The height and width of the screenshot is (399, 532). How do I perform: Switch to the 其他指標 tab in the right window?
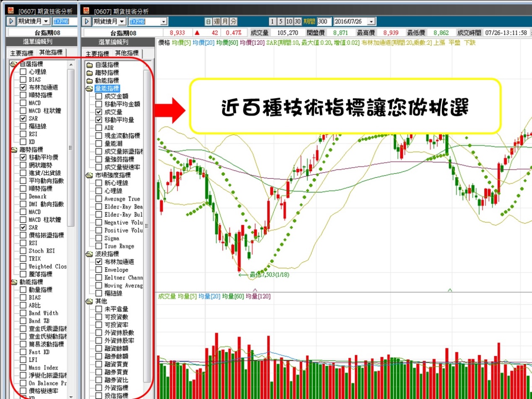[x=127, y=53]
